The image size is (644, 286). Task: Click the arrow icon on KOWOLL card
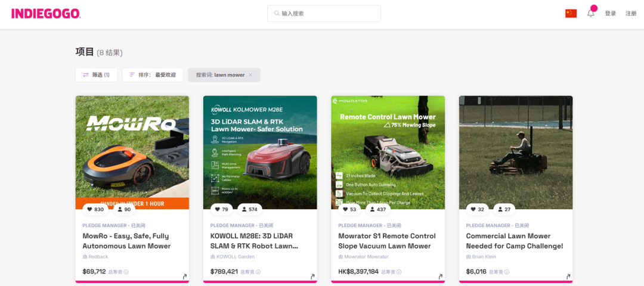pyautogui.click(x=312, y=276)
